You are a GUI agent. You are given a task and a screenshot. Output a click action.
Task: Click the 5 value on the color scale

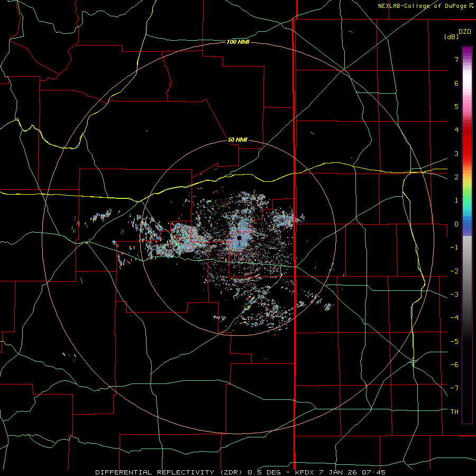click(456, 106)
